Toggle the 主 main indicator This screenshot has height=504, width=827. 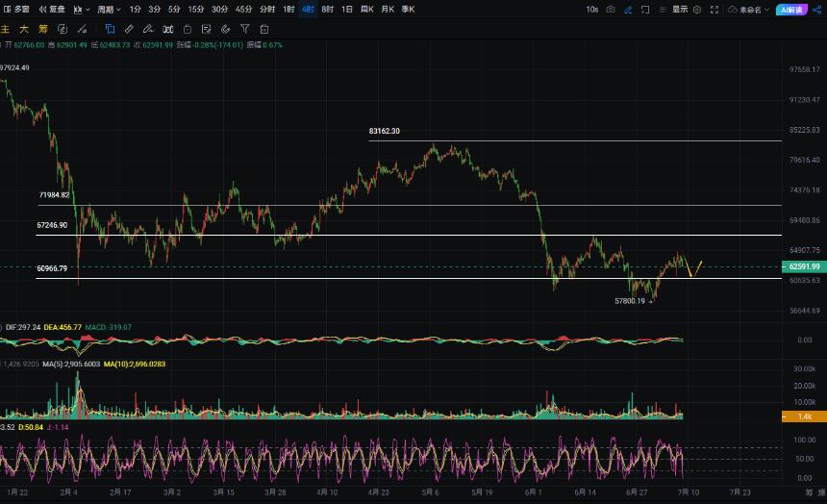[5, 29]
